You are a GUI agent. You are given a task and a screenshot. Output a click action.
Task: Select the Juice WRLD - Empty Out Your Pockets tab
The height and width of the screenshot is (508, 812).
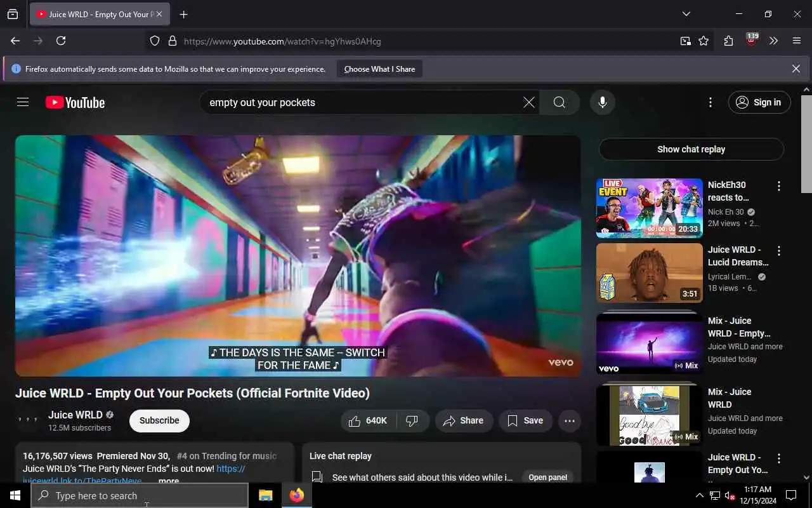pyautogui.click(x=100, y=14)
